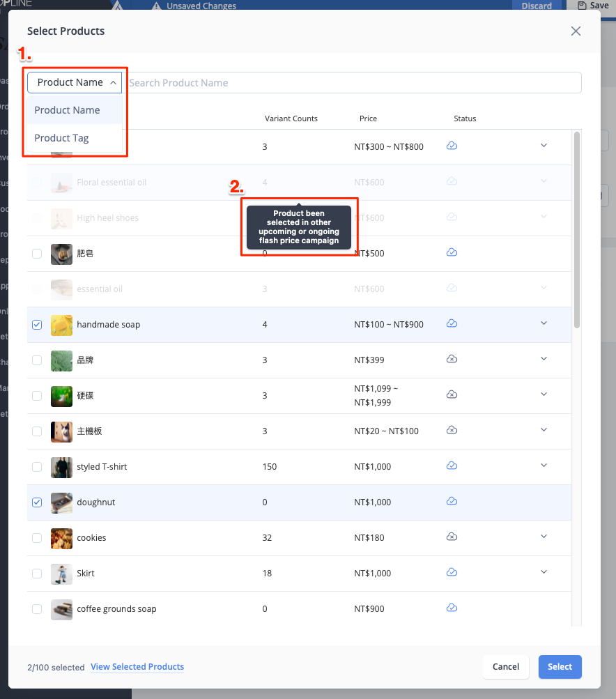Click the 主機板 cat thumbnail

pyautogui.click(x=61, y=432)
